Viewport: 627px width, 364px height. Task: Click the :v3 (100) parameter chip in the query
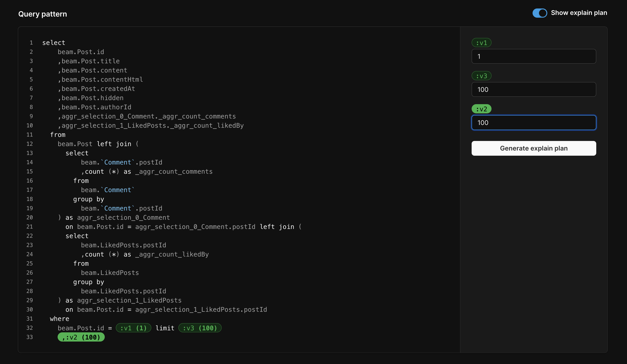point(200,328)
